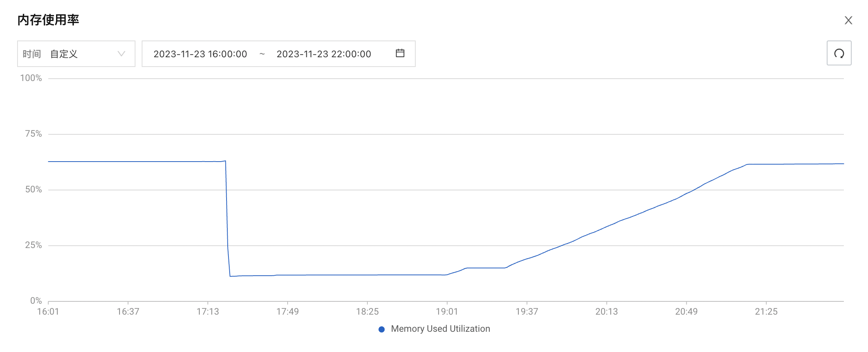Click the start time 2023-11-23 16:00:00
The width and height of the screenshot is (868, 352).
200,54
